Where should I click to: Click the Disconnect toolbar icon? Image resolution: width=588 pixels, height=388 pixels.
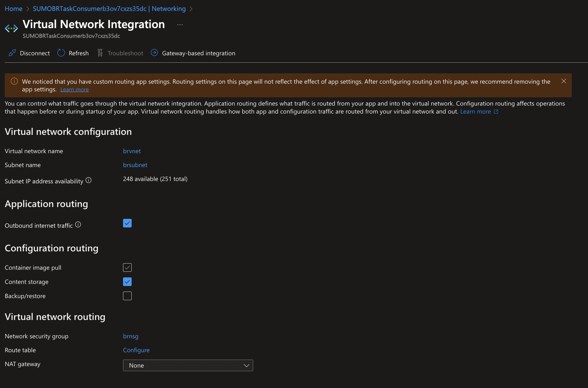tap(12, 53)
